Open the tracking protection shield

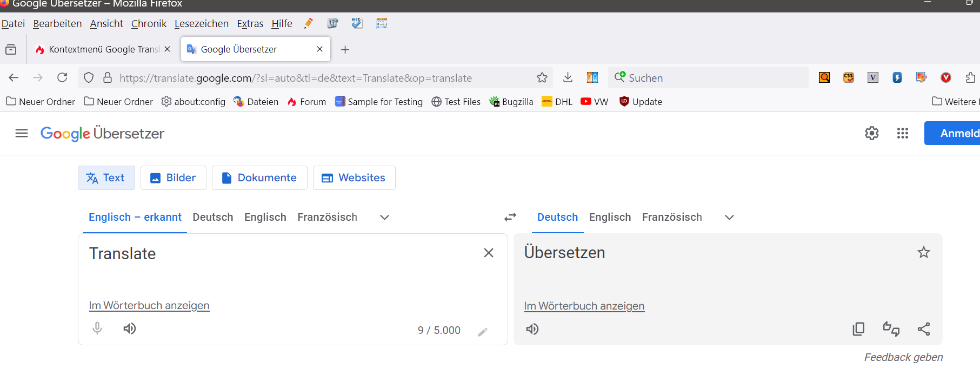point(89,78)
